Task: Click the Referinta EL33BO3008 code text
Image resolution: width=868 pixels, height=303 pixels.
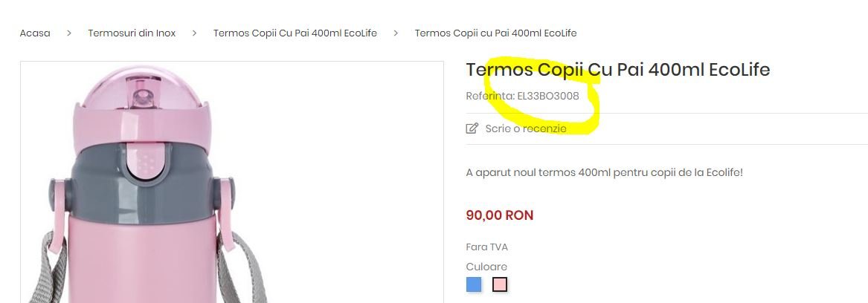Action: [x=523, y=97]
